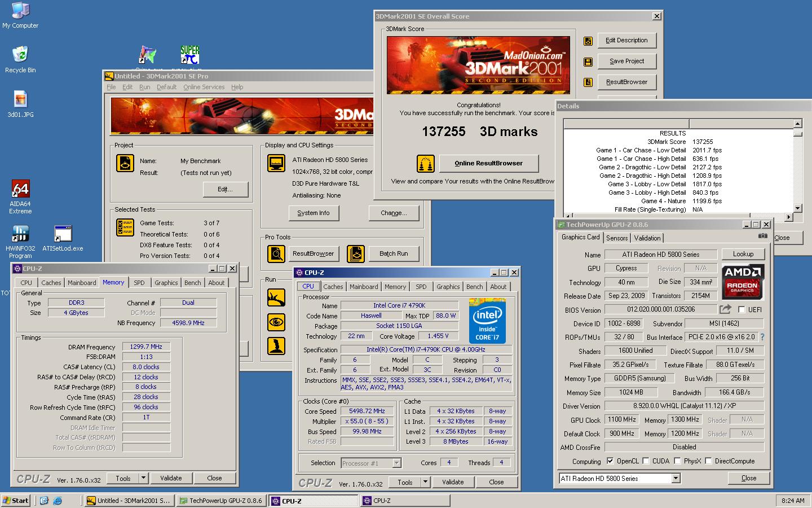
Task: Switch to Sensors tab in GPU-Z
Action: pos(617,238)
